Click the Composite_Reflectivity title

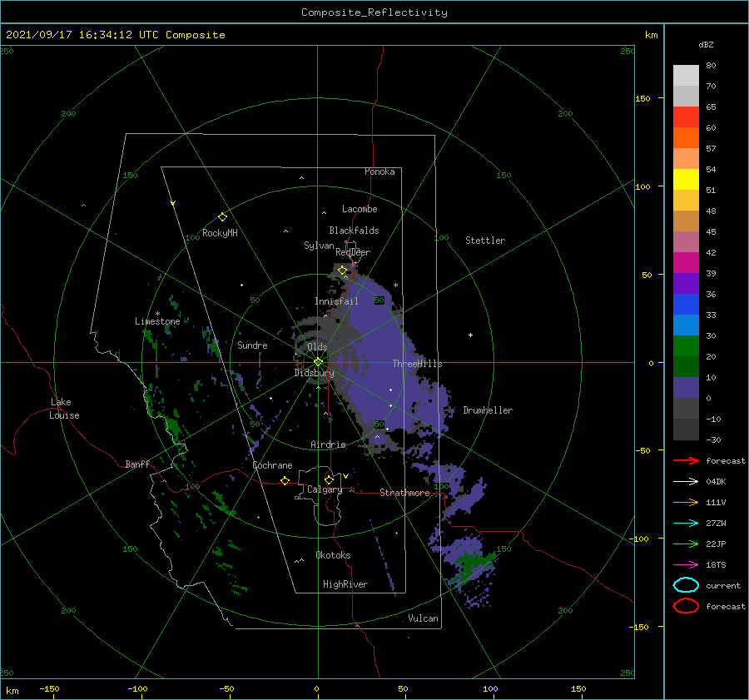tap(374, 12)
